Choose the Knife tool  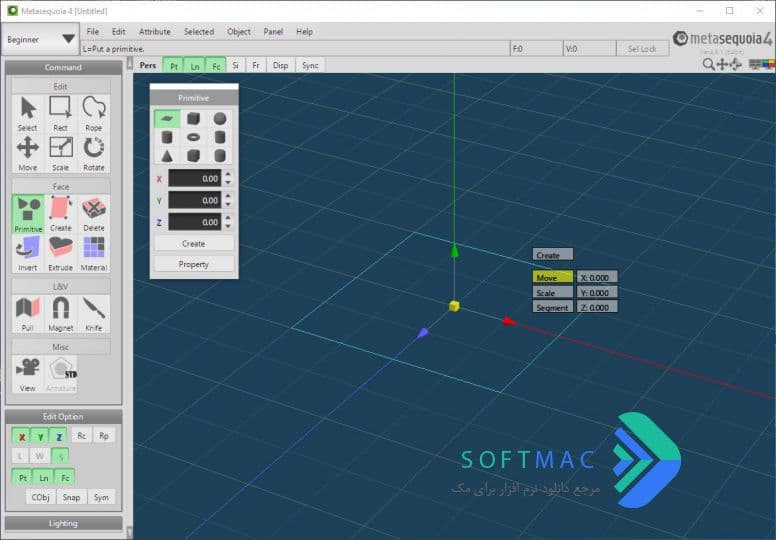[94, 314]
